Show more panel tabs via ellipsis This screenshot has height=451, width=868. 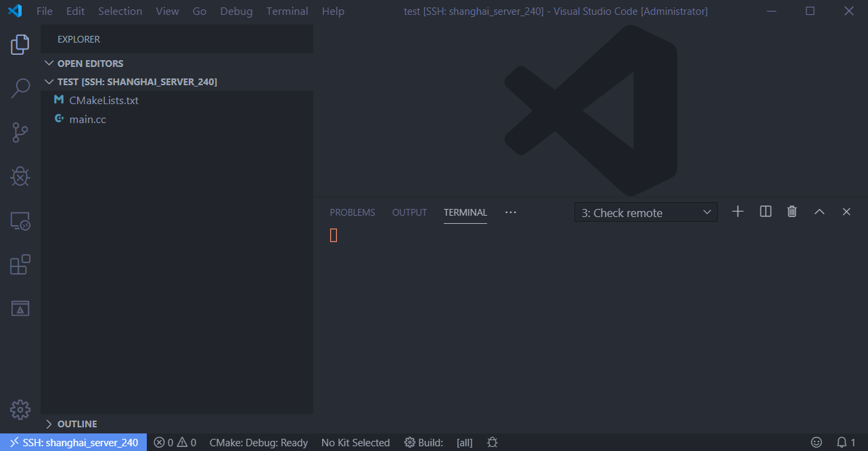point(511,212)
